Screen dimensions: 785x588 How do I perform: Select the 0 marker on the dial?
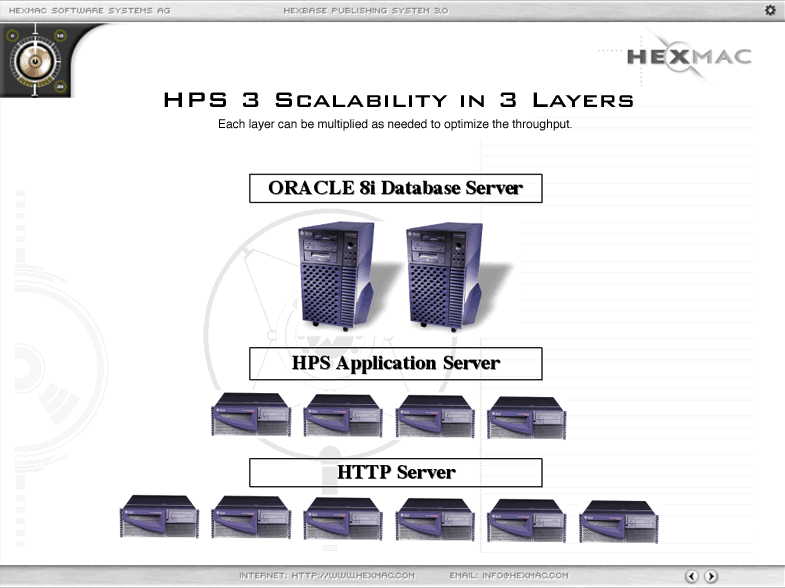(x=13, y=35)
